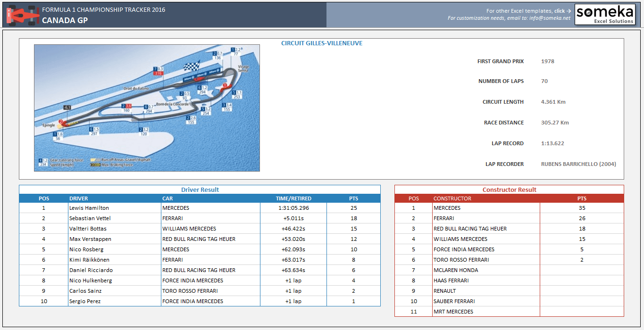Click lap record 1:13.622
Image resolution: width=644 pixels, height=330 pixels.
(x=552, y=143)
